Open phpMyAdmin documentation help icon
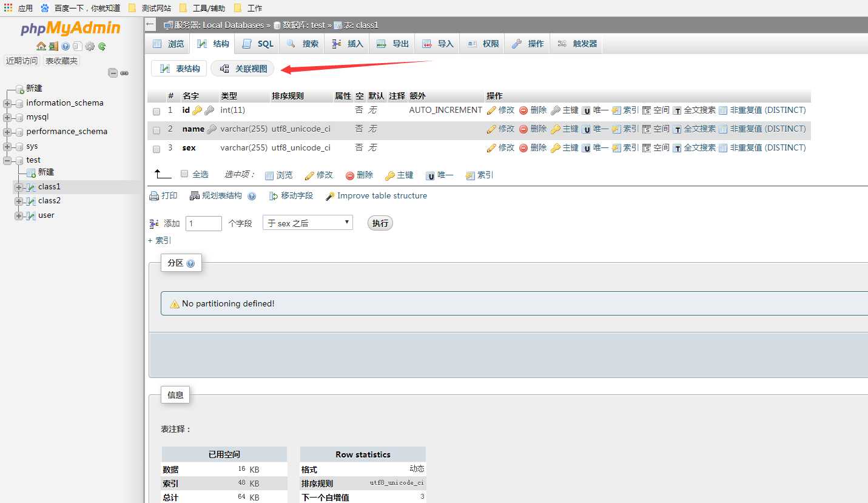This screenshot has height=503, width=868. [x=66, y=46]
